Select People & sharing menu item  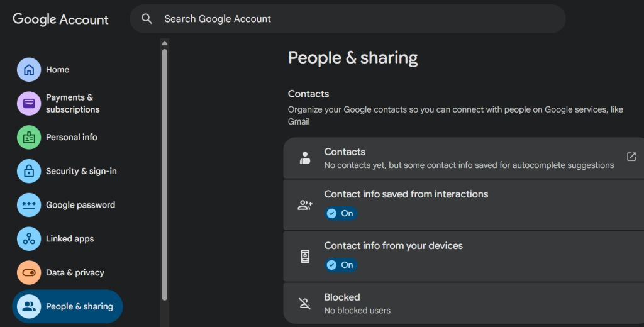pyautogui.click(x=68, y=306)
